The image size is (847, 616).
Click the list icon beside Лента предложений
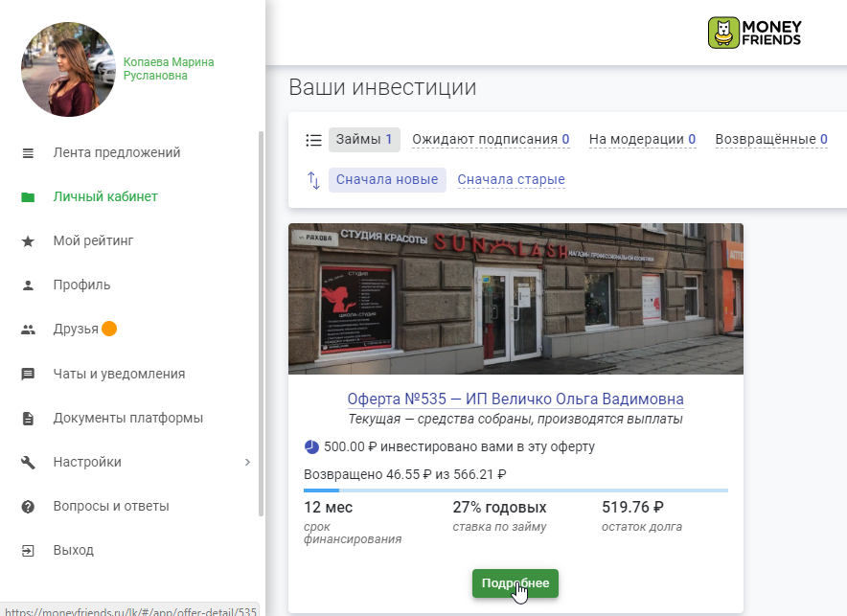coord(28,153)
